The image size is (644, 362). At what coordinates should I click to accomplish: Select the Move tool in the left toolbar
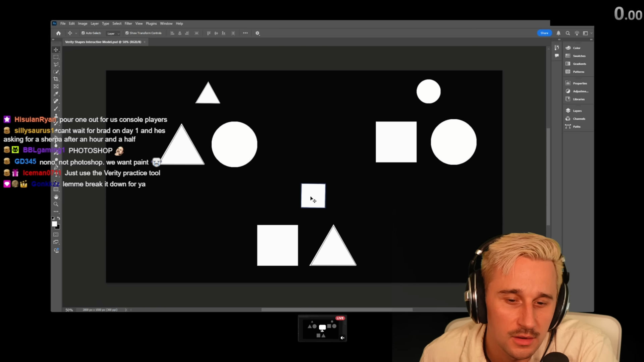click(x=56, y=50)
